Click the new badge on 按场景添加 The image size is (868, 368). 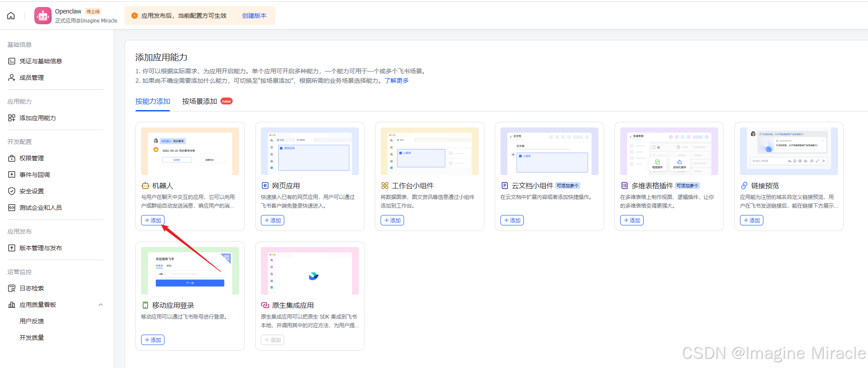click(227, 101)
